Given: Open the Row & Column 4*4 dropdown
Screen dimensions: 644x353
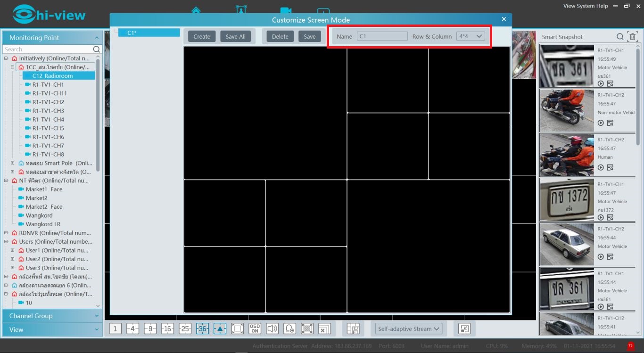Looking at the screenshot, I should point(470,36).
